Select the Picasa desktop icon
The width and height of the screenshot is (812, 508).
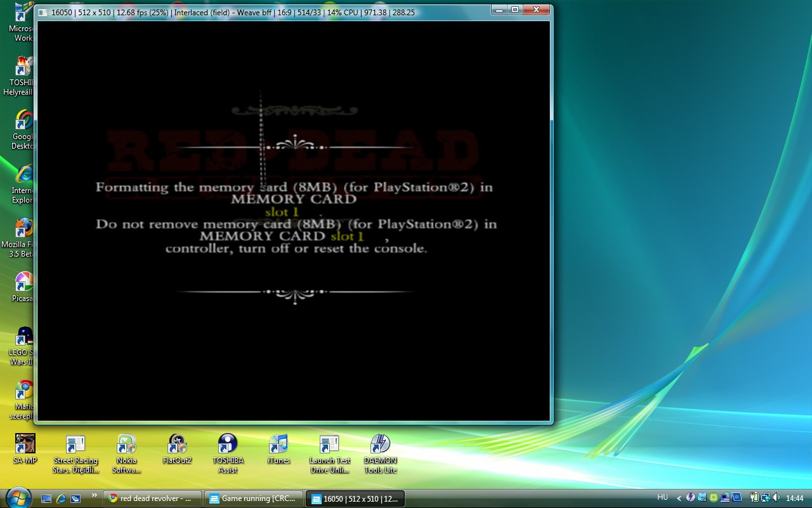[24, 287]
